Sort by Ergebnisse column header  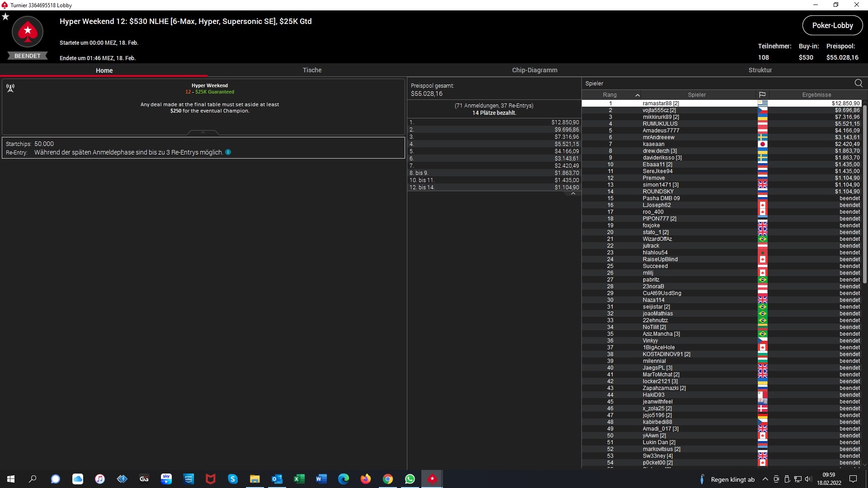click(x=816, y=95)
